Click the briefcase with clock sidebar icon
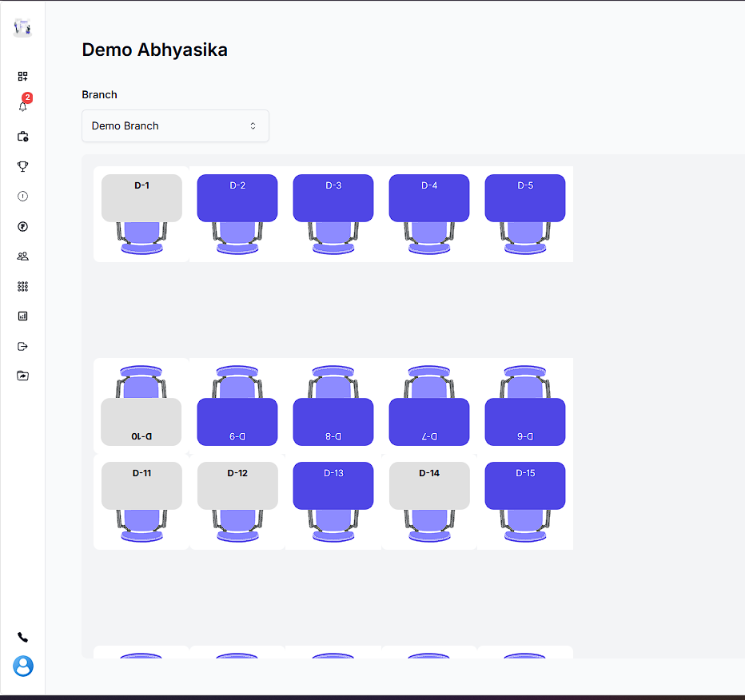This screenshot has width=745, height=700. [x=23, y=137]
